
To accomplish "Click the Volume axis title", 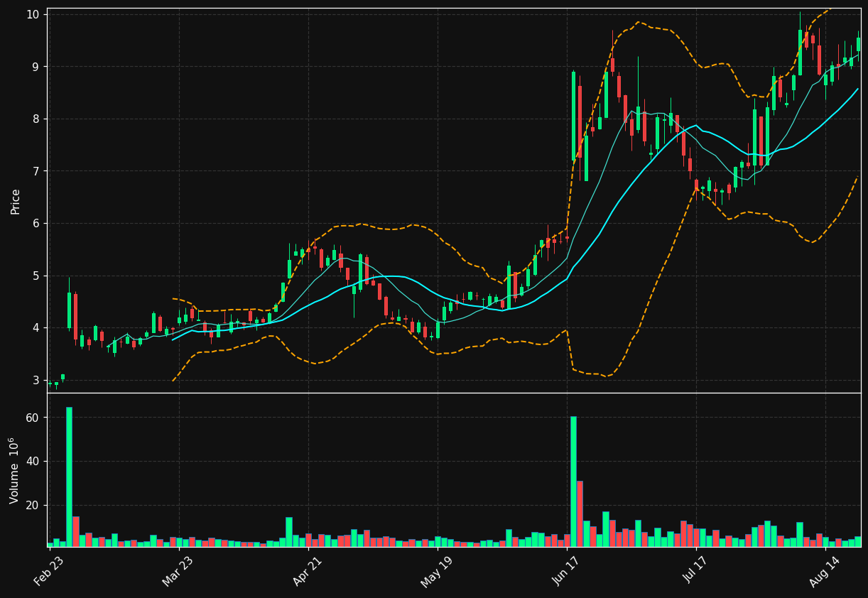I will (x=14, y=470).
